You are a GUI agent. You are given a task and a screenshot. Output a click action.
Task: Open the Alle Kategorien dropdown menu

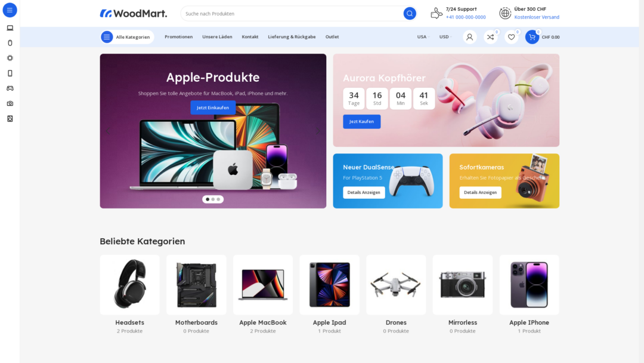point(127,37)
